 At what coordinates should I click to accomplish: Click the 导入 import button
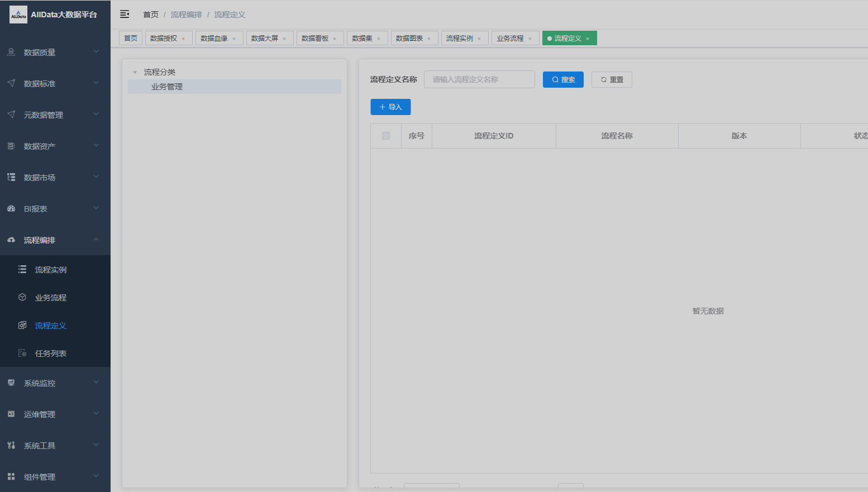[390, 107]
